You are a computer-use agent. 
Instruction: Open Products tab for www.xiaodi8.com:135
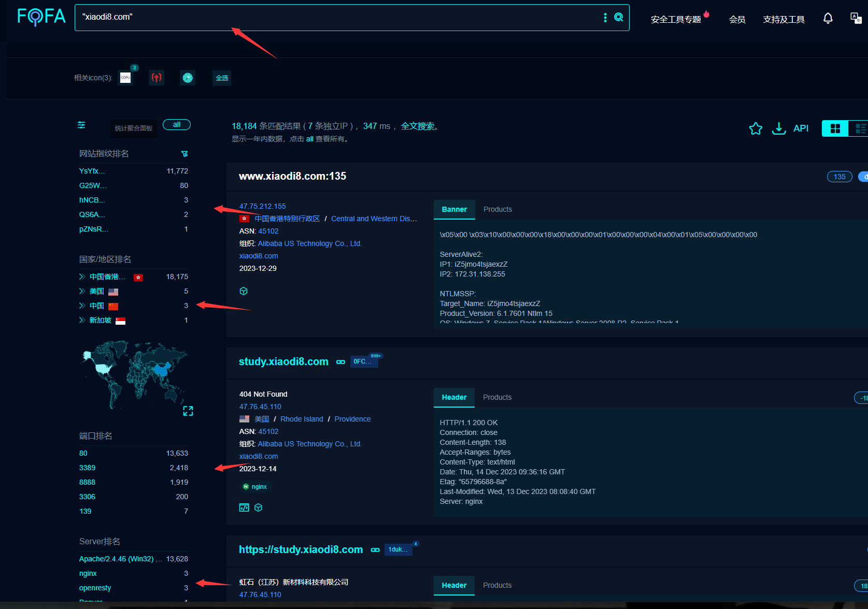[497, 209]
